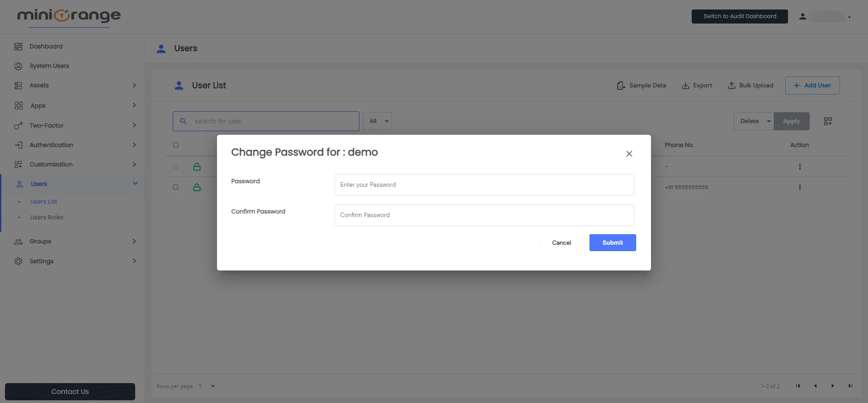Switch to Audit Dashboard
The width and height of the screenshot is (868, 403).
click(x=740, y=16)
